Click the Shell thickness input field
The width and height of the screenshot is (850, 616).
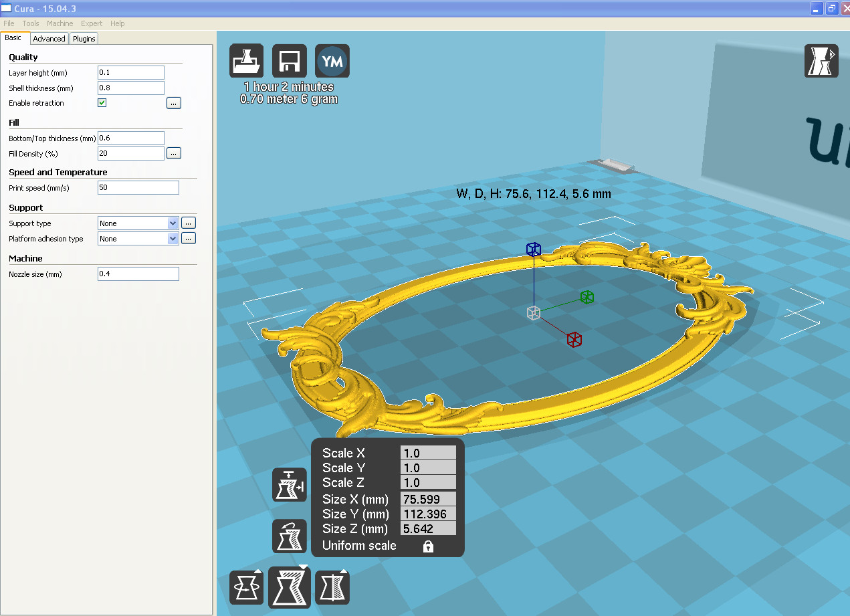click(x=131, y=88)
